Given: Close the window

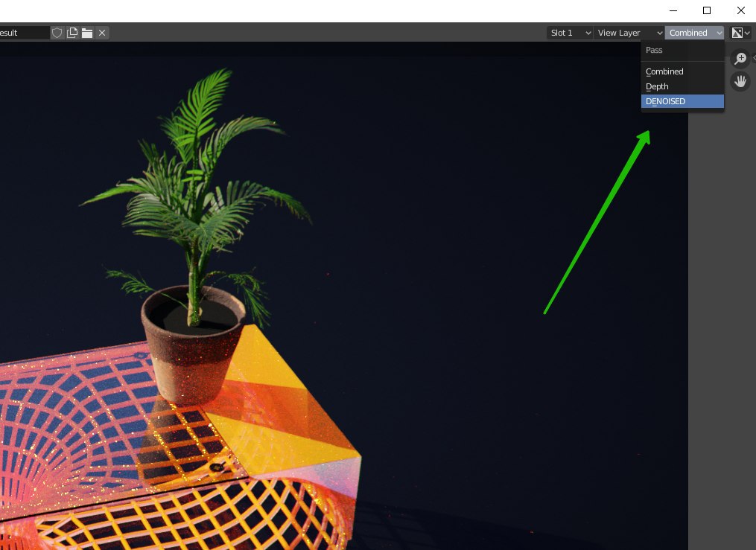Looking at the screenshot, I should tap(740, 10).
